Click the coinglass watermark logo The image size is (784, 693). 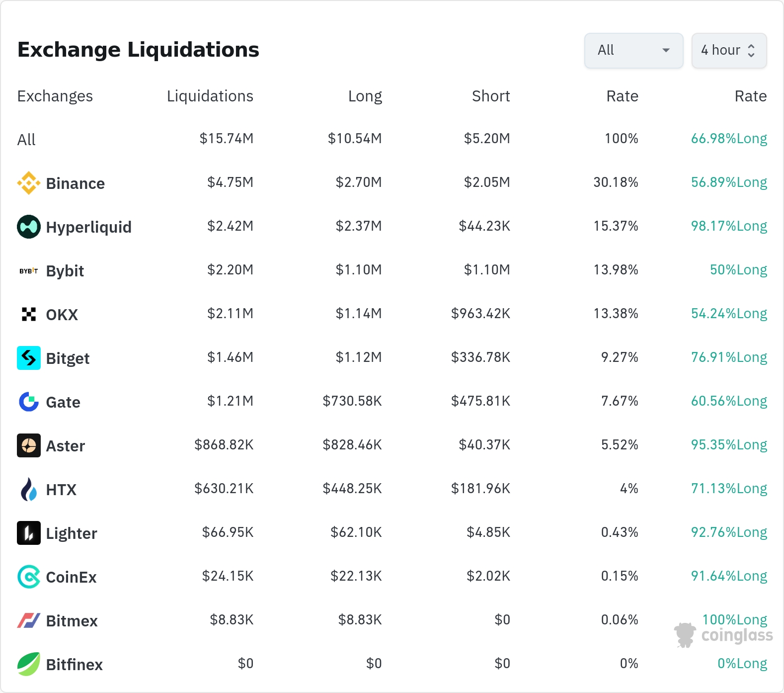pyautogui.click(x=724, y=635)
